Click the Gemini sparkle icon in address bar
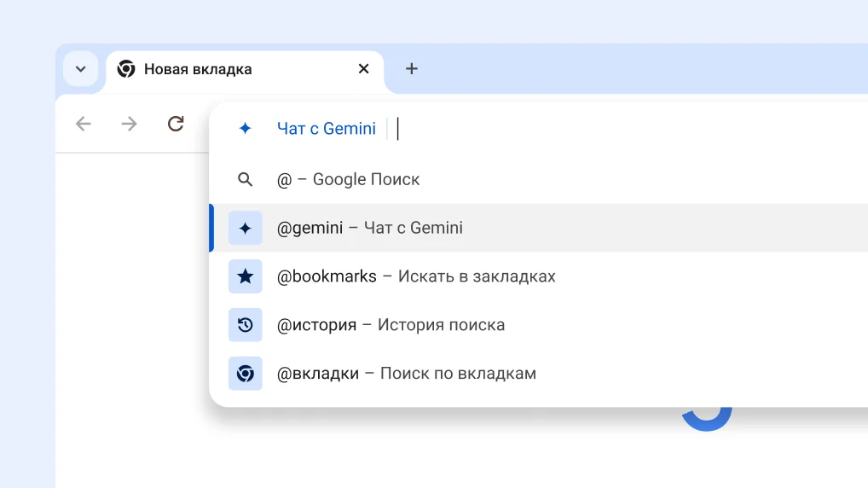Image resolution: width=868 pixels, height=488 pixels. [x=246, y=129]
